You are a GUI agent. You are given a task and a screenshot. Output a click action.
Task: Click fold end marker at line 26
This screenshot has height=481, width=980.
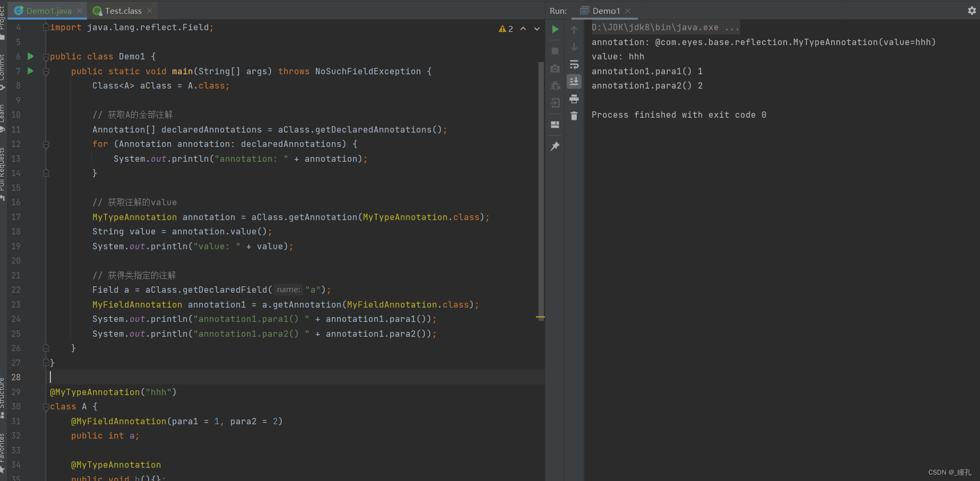point(46,348)
